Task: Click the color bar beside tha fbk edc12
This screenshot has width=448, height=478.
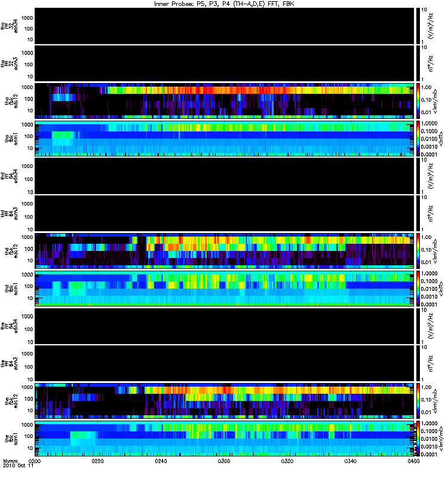Action: 418,100
